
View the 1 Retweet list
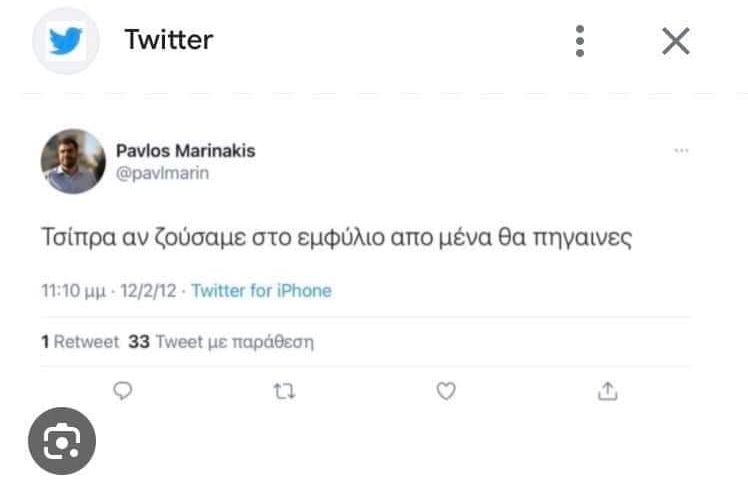pyautogui.click(x=80, y=342)
